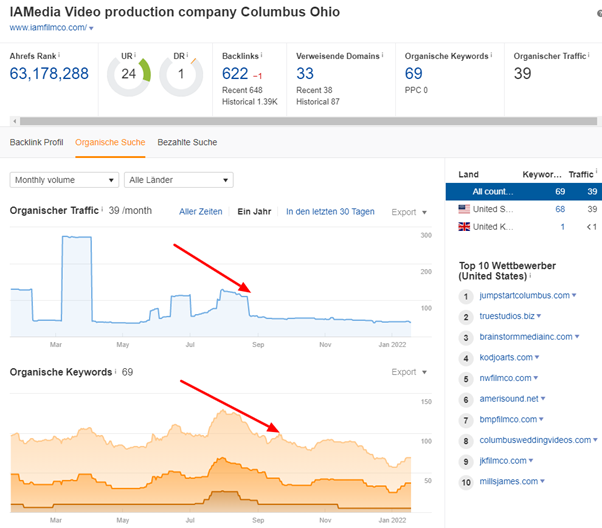Expand dropdown arrow for kodjoarts.com
The height and width of the screenshot is (528, 602).
pos(537,358)
